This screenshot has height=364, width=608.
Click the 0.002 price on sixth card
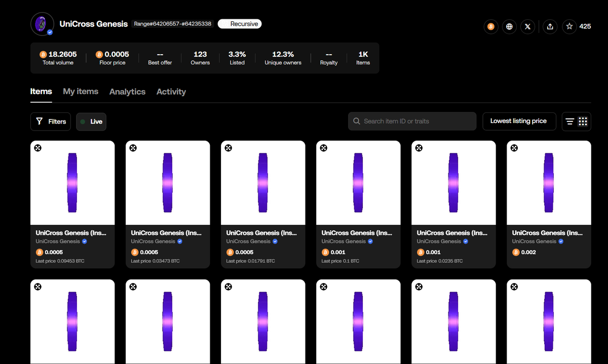[x=528, y=252]
